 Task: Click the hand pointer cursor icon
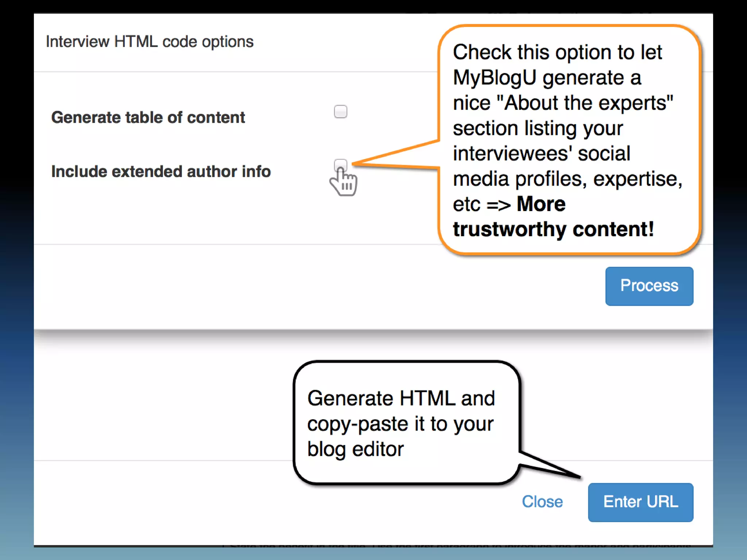click(344, 183)
